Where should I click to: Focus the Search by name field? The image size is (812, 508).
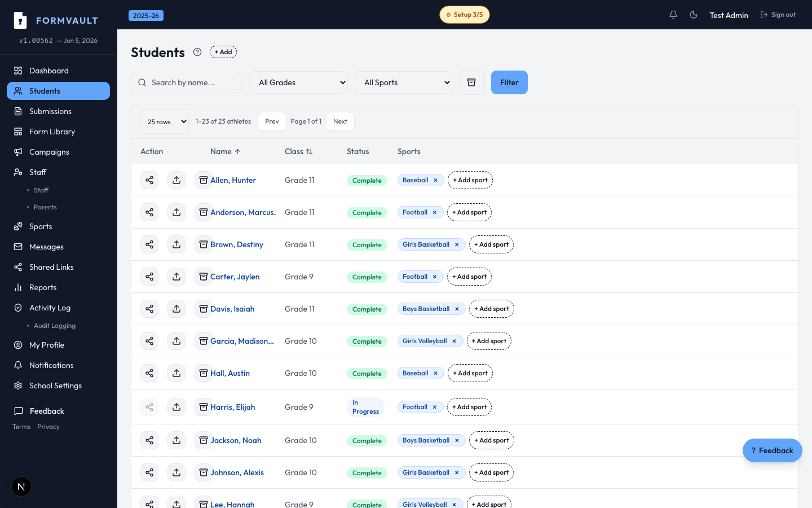coord(187,82)
